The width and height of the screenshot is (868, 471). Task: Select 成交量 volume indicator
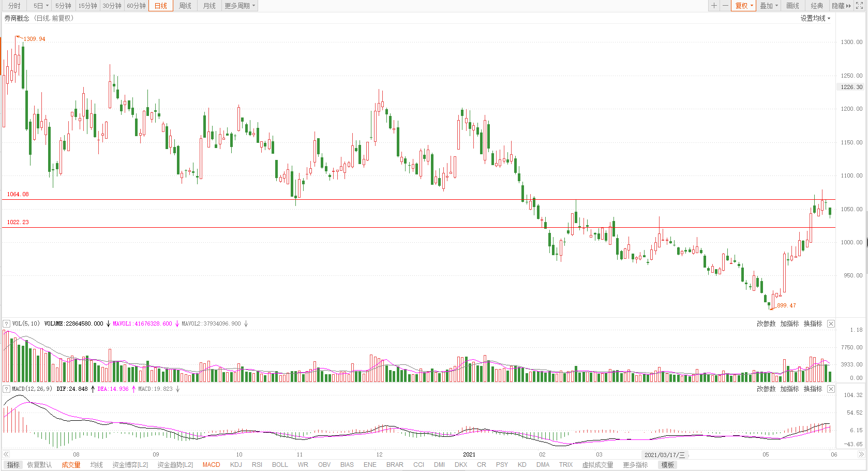pyautogui.click(x=71, y=465)
